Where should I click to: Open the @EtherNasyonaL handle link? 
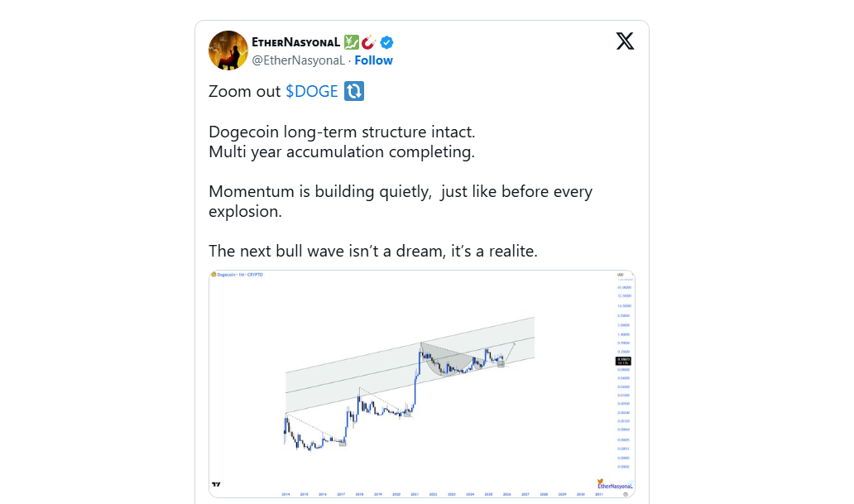coord(298,60)
